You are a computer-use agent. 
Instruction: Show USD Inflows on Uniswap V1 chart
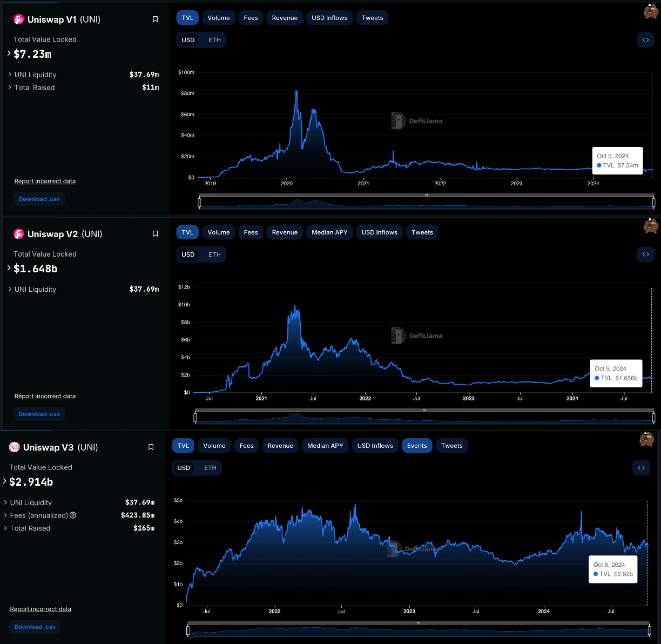329,18
